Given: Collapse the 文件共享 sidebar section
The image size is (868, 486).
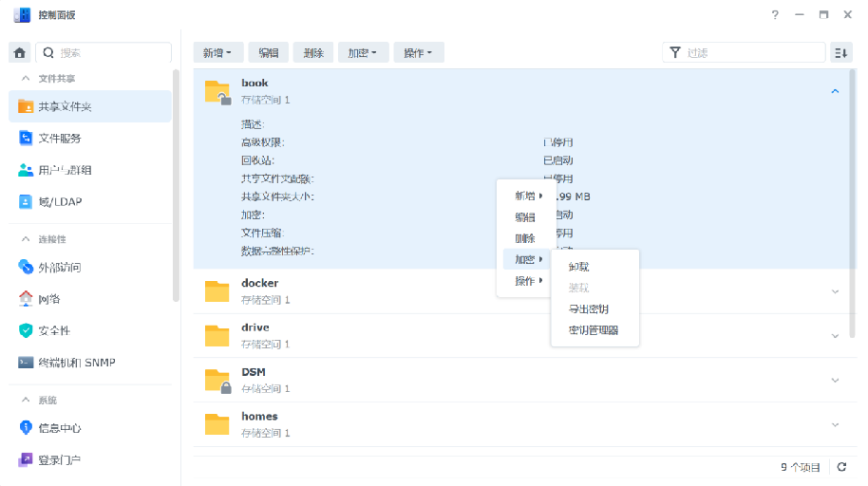Looking at the screenshot, I should [26, 79].
